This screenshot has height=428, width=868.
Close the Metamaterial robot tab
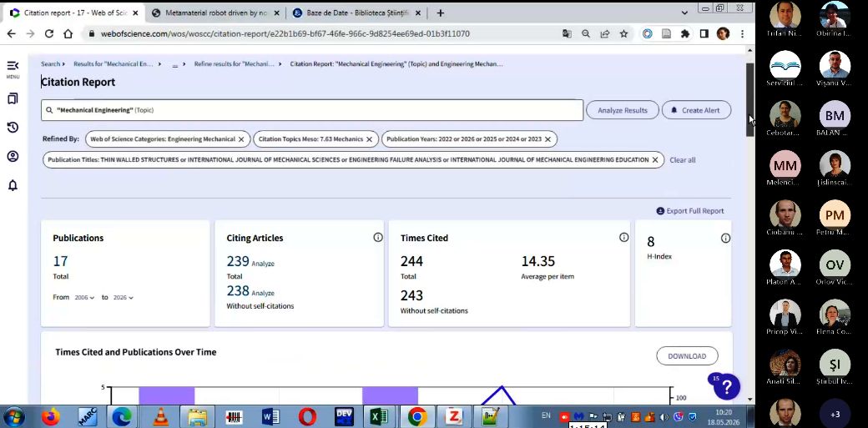[276, 13]
